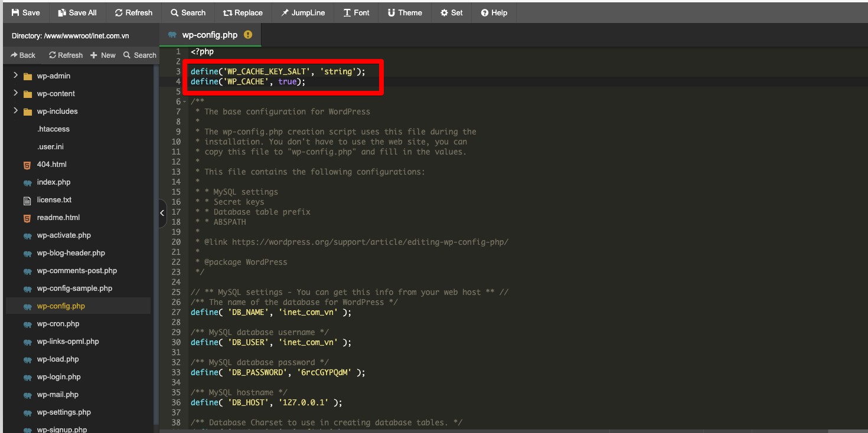Click the PHP icon beside wp-config.php in tree

pos(27,306)
